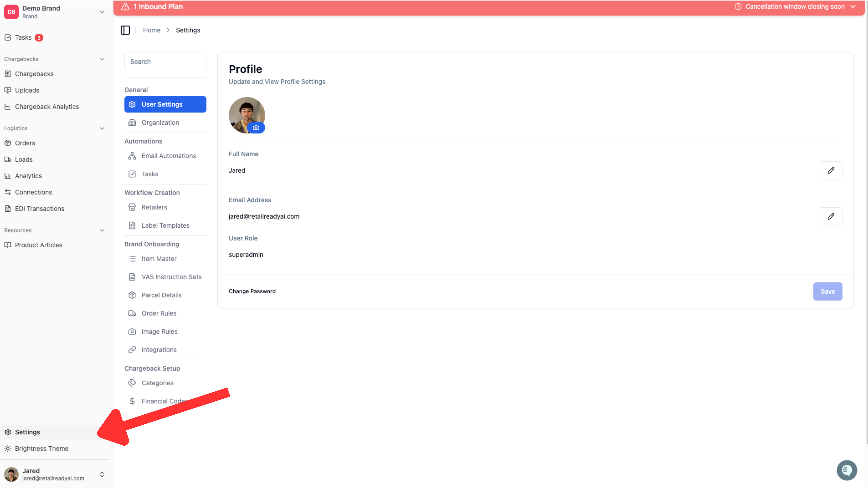Click the Label Templates file icon
Viewport: 868px width, 488px height.
tap(132, 225)
